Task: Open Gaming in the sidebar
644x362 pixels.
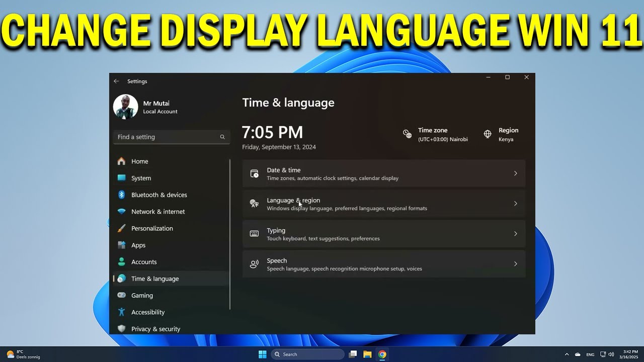Action: [x=171, y=296]
